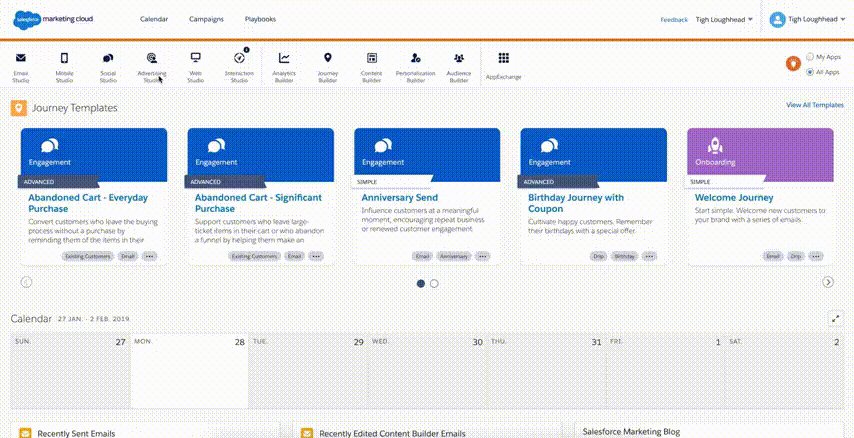The height and width of the screenshot is (438, 854).
Task: Click Email tag on Significant Purchase card
Action: [x=295, y=256]
